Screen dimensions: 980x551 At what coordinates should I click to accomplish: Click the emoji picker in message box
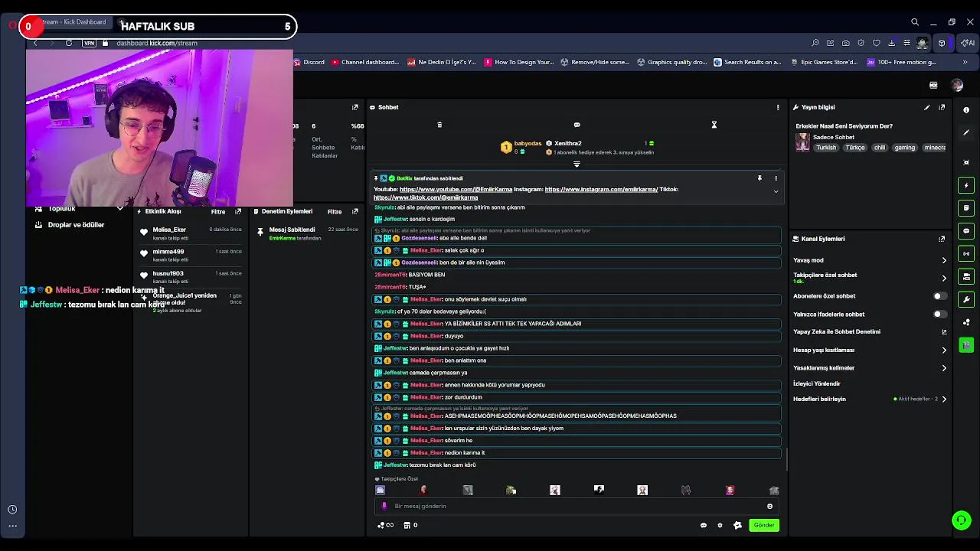click(x=769, y=506)
